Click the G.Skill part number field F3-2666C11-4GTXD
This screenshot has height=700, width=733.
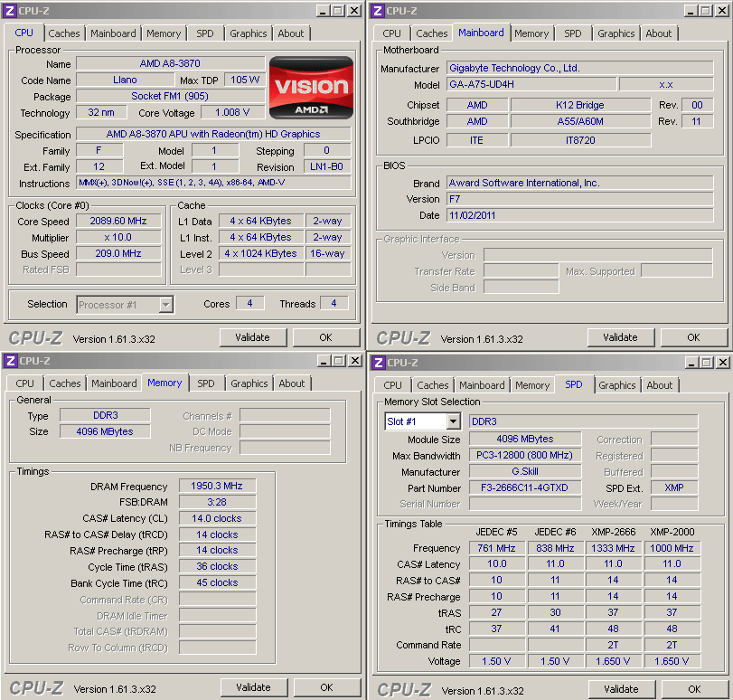(x=524, y=487)
